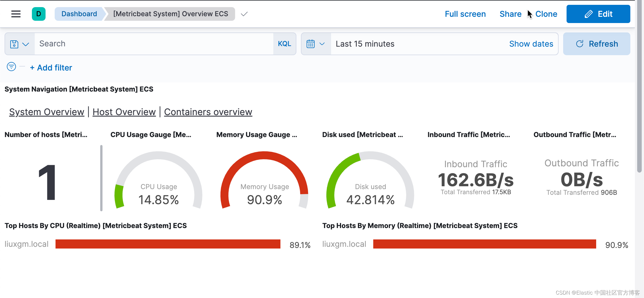Open the calendar quick date menu
The width and height of the screenshot is (644, 298).
click(316, 44)
